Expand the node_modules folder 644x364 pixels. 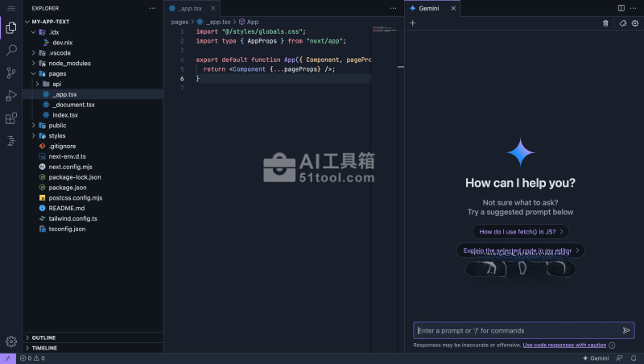tap(69, 63)
